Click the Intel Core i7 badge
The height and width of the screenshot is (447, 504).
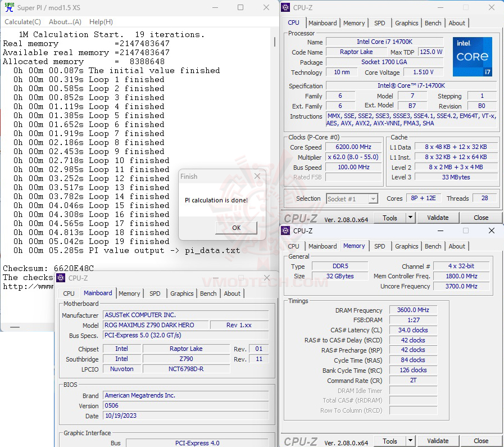tap(472, 57)
